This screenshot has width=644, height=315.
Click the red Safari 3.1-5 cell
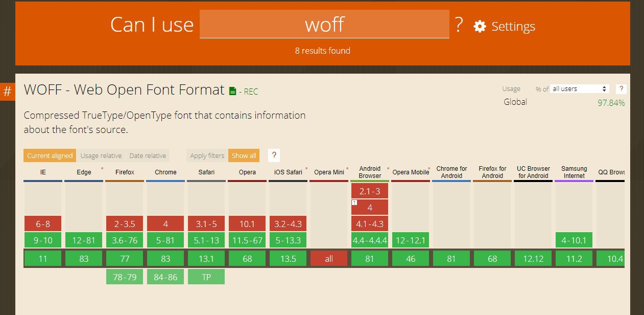pyautogui.click(x=206, y=223)
